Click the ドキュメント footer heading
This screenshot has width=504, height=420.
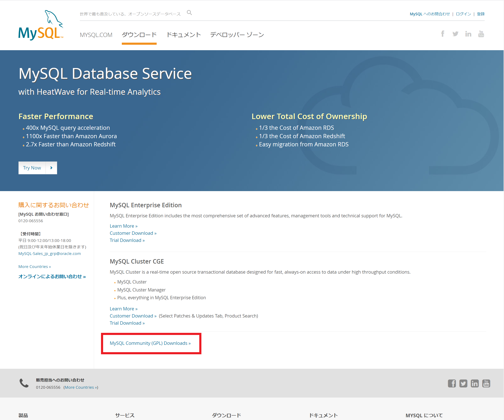pyautogui.click(x=323, y=415)
